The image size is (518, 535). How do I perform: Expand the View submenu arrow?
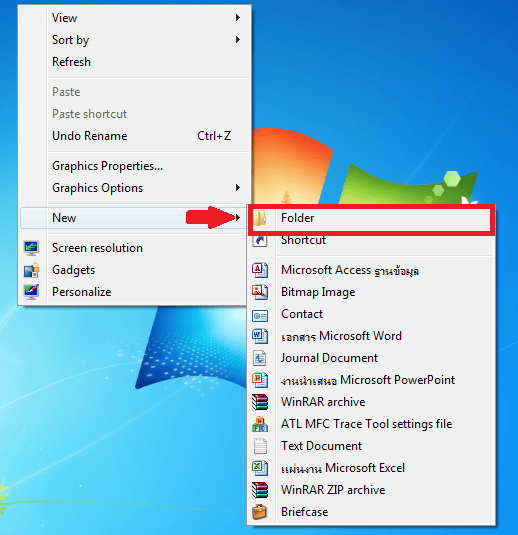(238, 18)
